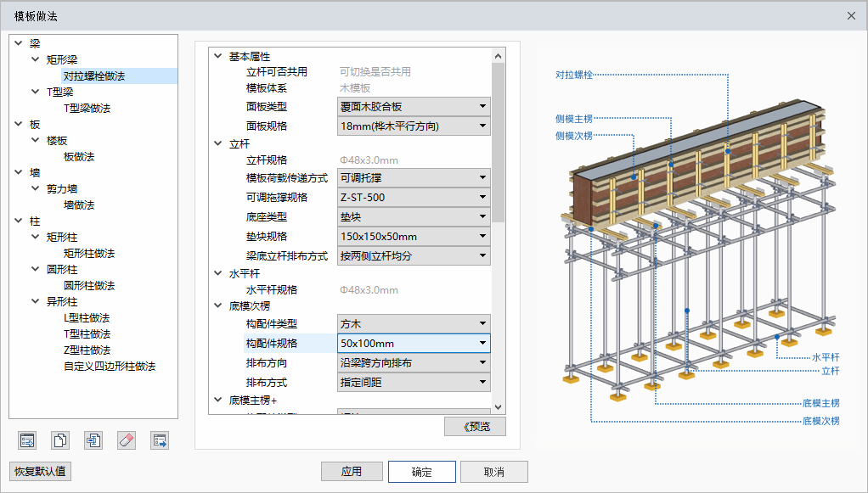Select L型柱做法 in the tree
The width and height of the screenshot is (868, 493).
click(87, 317)
